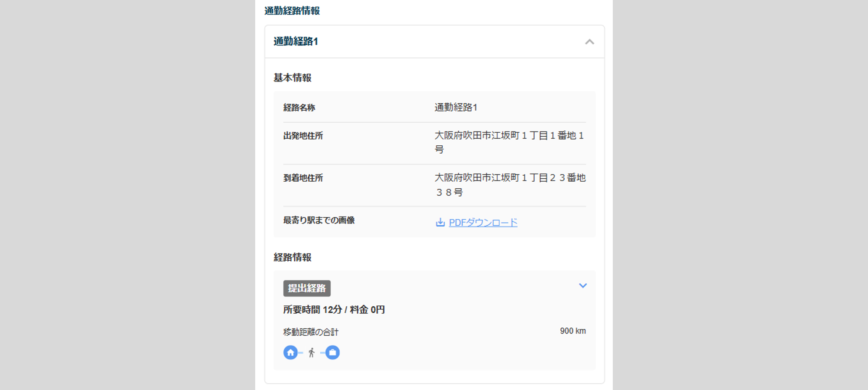Collapse the 通勤経路1 section chevron
This screenshot has width=868, height=390.
589,42
